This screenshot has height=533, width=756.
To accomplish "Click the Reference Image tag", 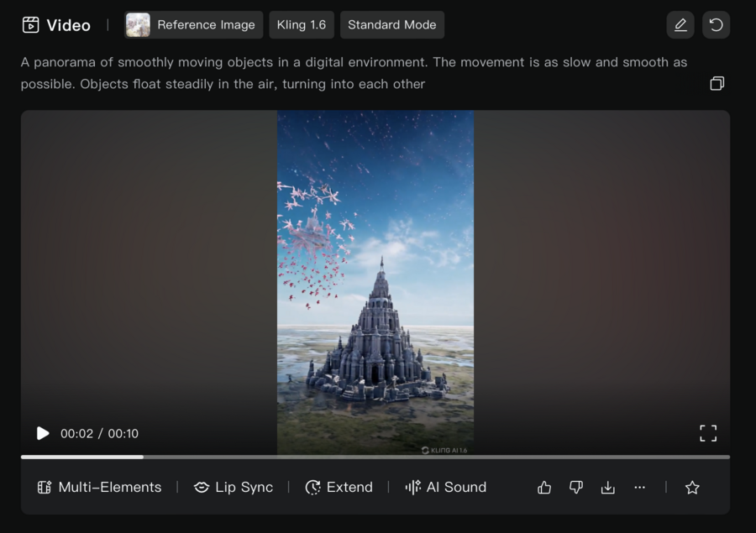I will [193, 24].
